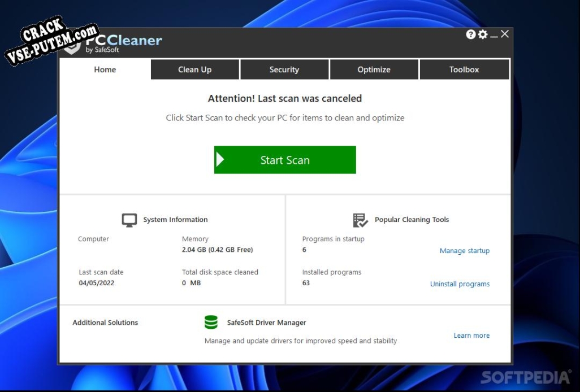Switch to the Home tab
This screenshot has height=392, width=580.
pos(105,69)
